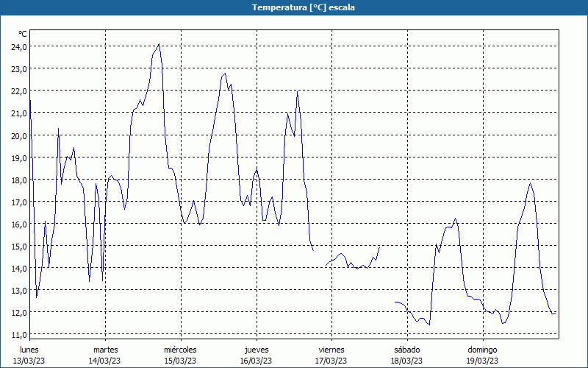588x368 pixels.
Task: Click the 19,0 axis value
Action: pos(20,158)
